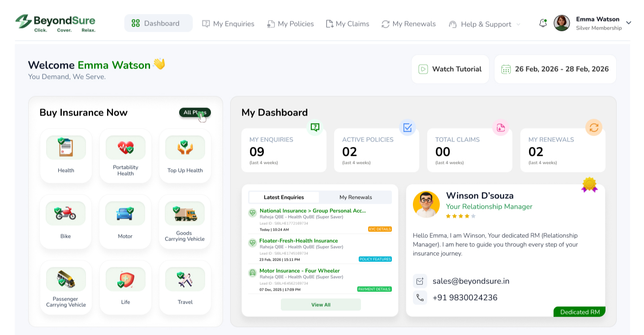The width and height of the screenshot is (644, 335).
Task: Choose the Bike insurance icon
Action: 65,213
